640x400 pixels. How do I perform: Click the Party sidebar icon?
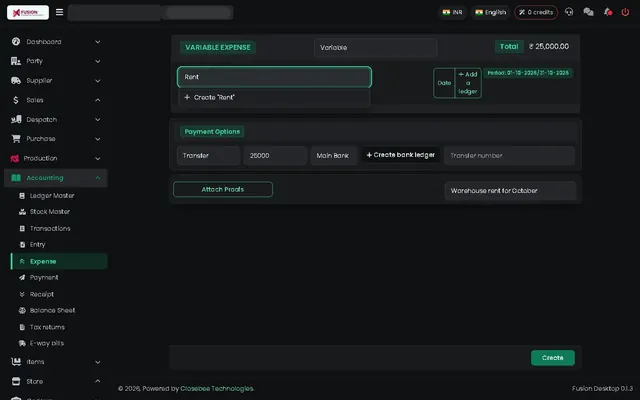point(16,61)
